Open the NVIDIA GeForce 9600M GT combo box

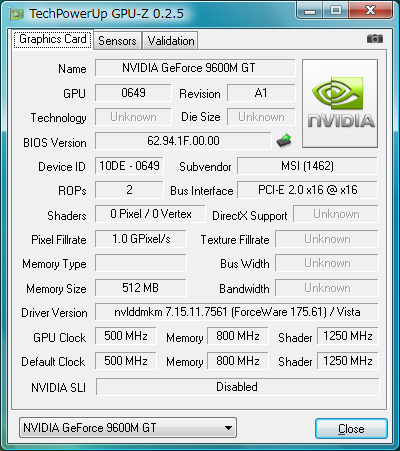click(x=128, y=427)
